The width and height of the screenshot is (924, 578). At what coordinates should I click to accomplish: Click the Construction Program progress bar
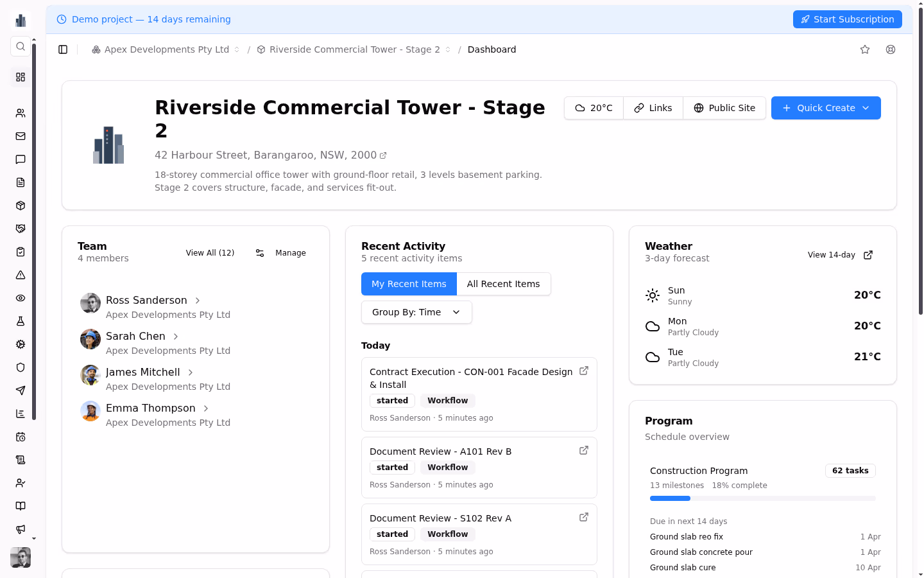click(x=762, y=498)
